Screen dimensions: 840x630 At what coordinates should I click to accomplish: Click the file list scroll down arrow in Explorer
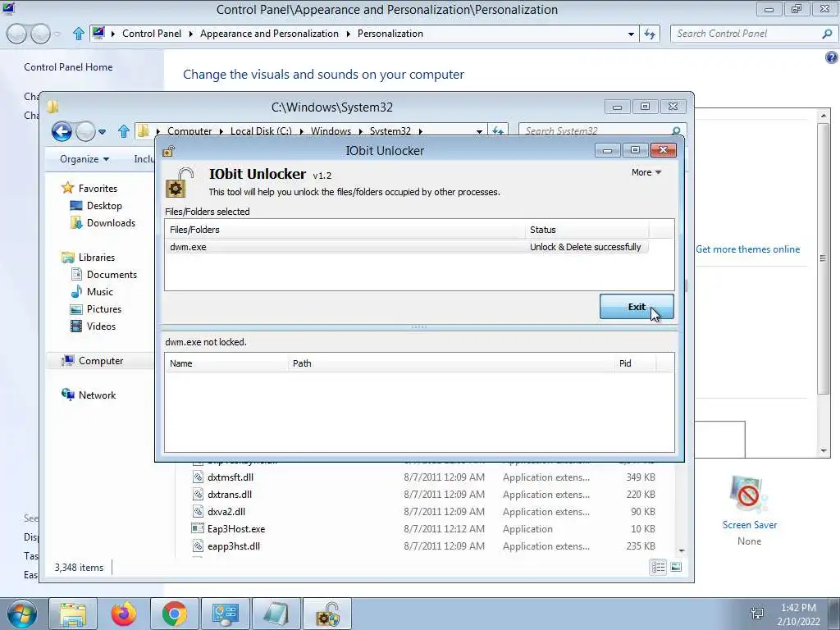point(682,550)
